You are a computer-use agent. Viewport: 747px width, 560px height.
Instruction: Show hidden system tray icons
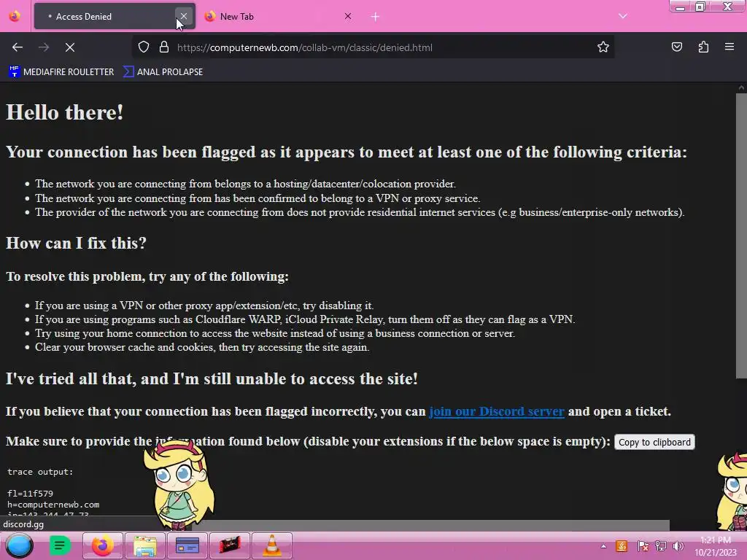tap(603, 546)
